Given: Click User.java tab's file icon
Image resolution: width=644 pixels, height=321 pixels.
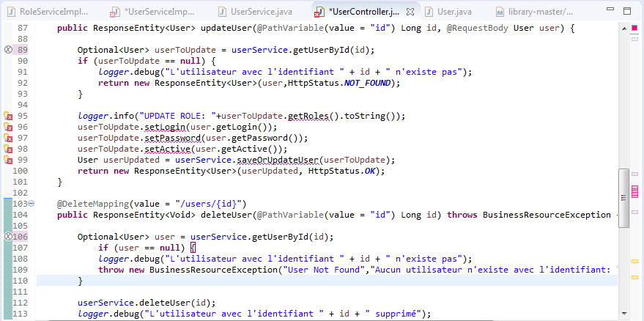Looking at the screenshot, I should tap(429, 12).
